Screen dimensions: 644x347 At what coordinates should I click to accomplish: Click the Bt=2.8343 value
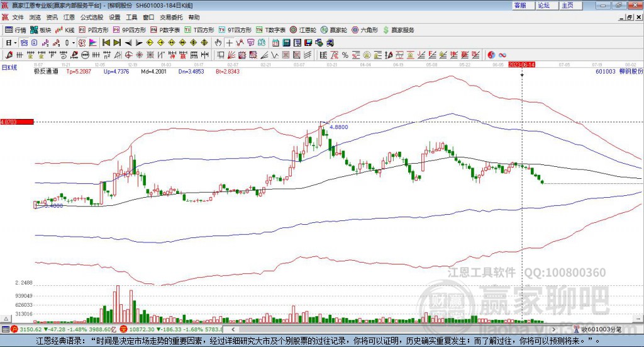[x=228, y=72]
